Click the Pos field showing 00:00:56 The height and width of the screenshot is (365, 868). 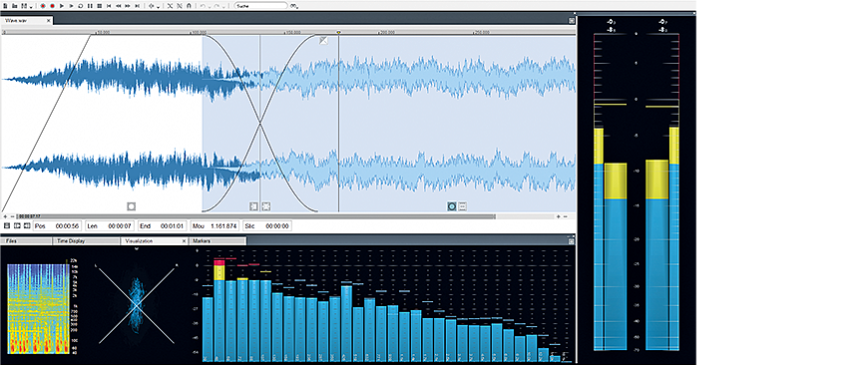[58, 226]
